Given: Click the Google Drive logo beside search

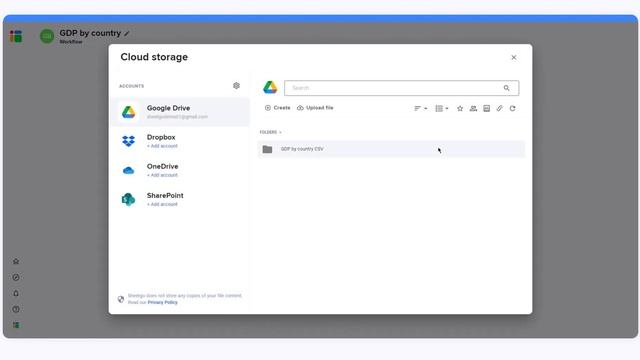Looking at the screenshot, I should [270, 87].
